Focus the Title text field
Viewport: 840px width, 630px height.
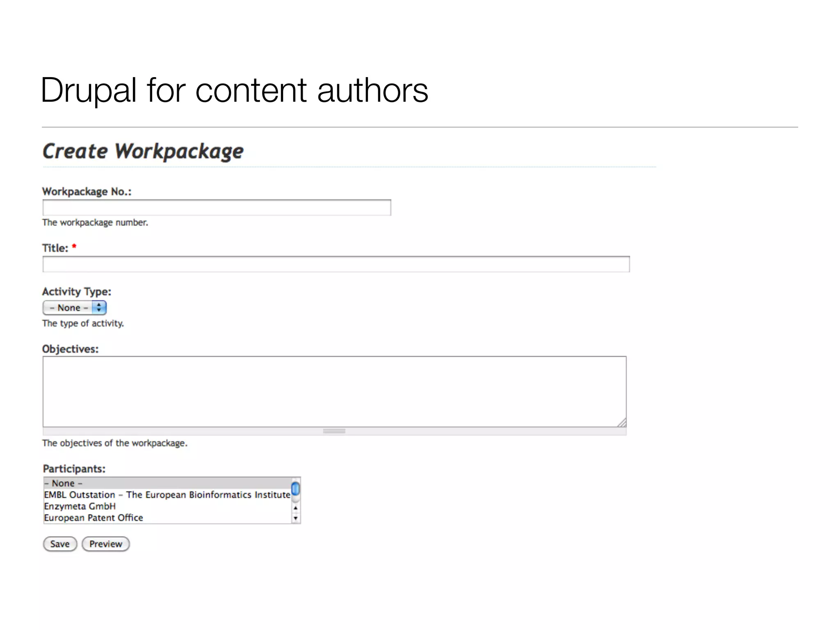click(x=336, y=264)
